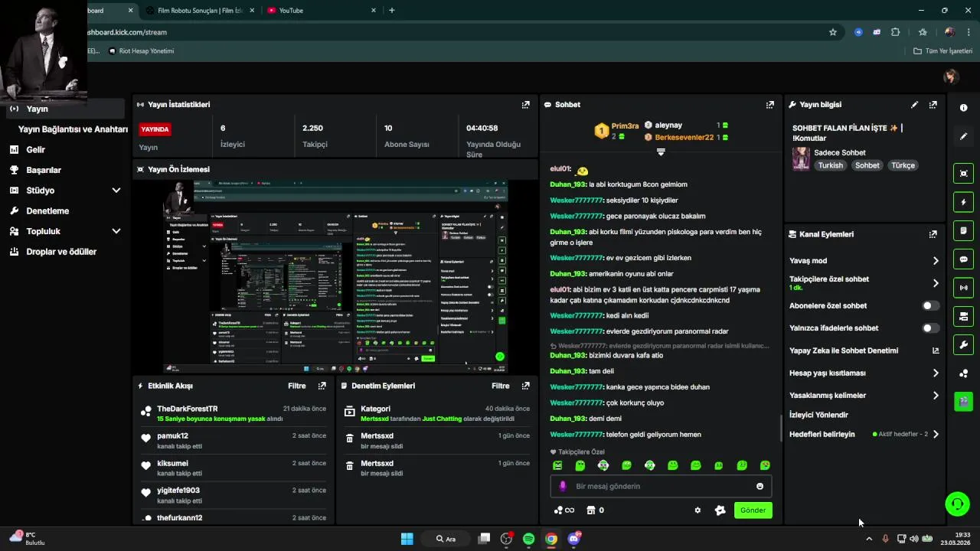
Task: Open chat settings gear icon
Action: click(697, 510)
